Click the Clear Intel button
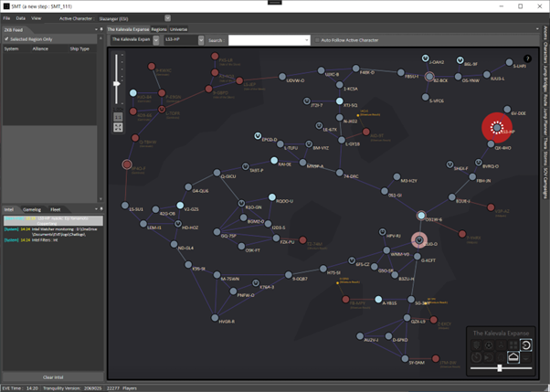This screenshot has height=392, width=550. [52, 377]
